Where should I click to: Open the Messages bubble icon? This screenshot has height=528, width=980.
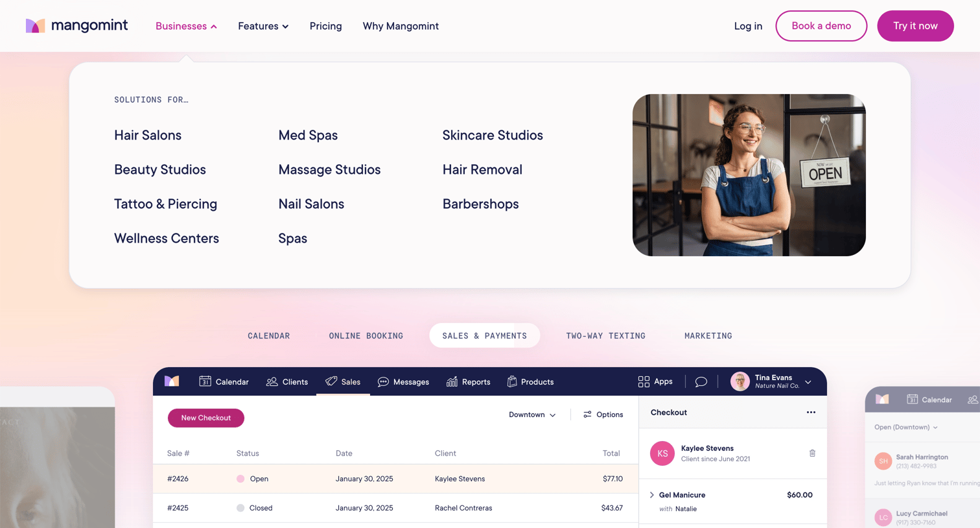[383, 381]
